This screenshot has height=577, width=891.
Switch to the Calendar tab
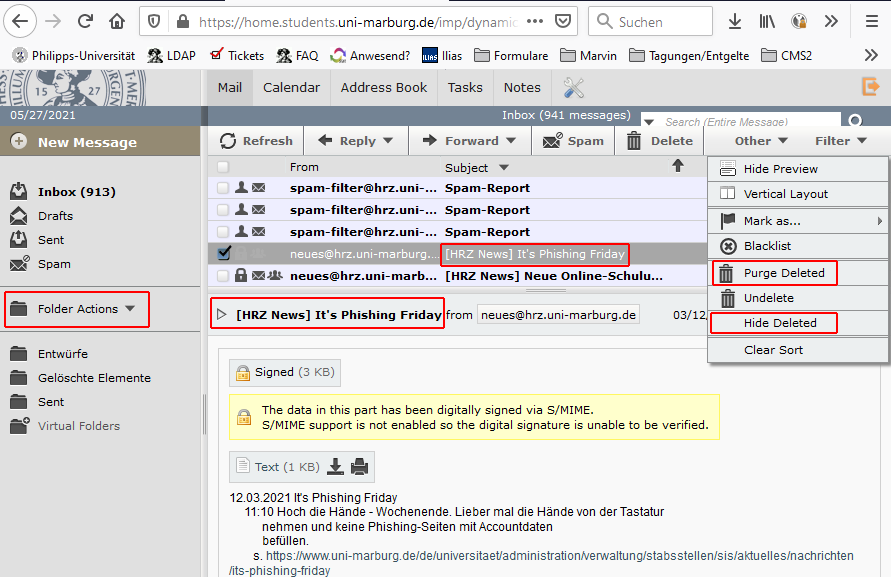pyautogui.click(x=291, y=88)
